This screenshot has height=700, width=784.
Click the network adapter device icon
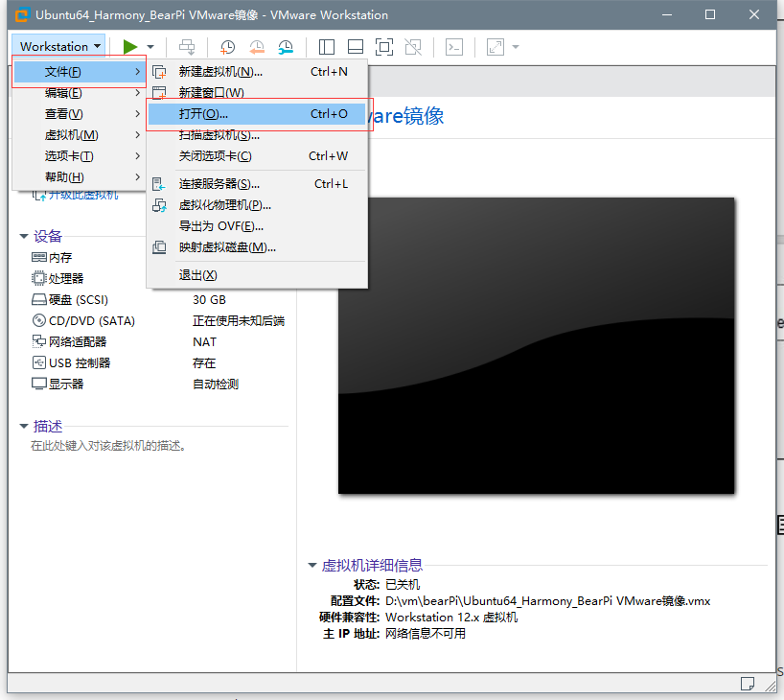(x=39, y=341)
